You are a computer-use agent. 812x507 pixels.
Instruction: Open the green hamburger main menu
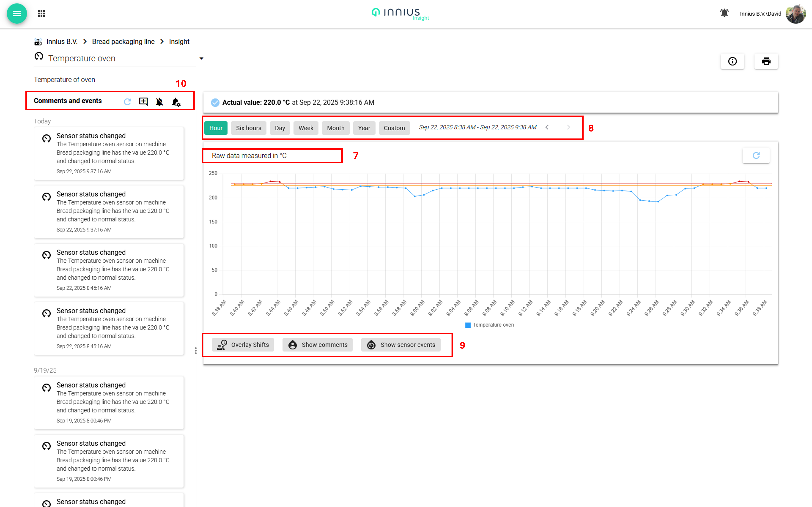(x=17, y=13)
